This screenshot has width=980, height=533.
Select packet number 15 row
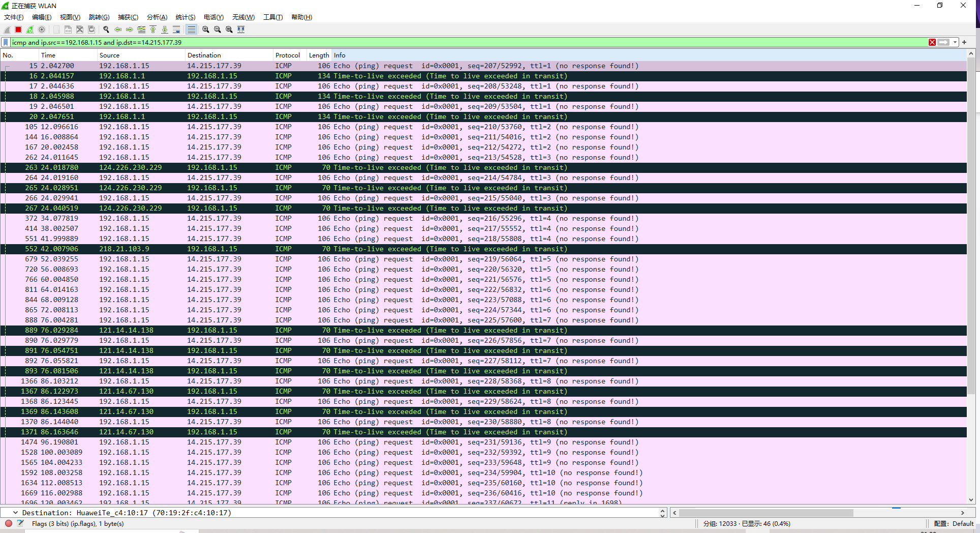(483, 66)
